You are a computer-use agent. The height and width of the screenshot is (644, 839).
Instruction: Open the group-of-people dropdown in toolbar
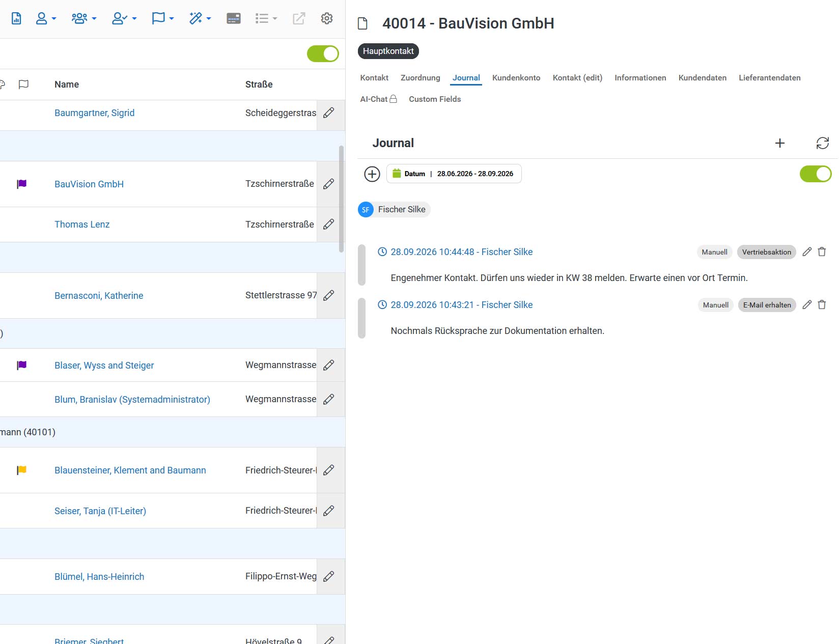[84, 18]
